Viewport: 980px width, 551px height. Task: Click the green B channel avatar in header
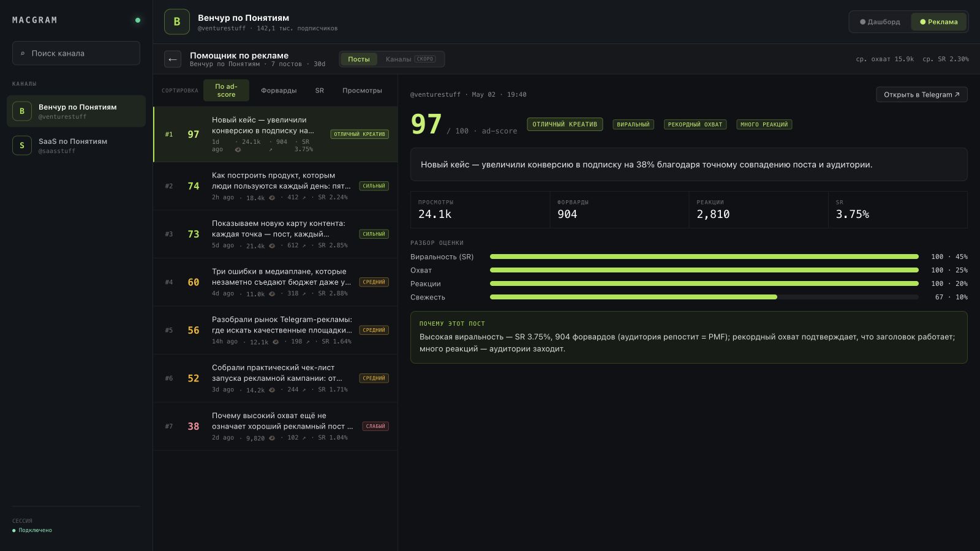tap(177, 21)
